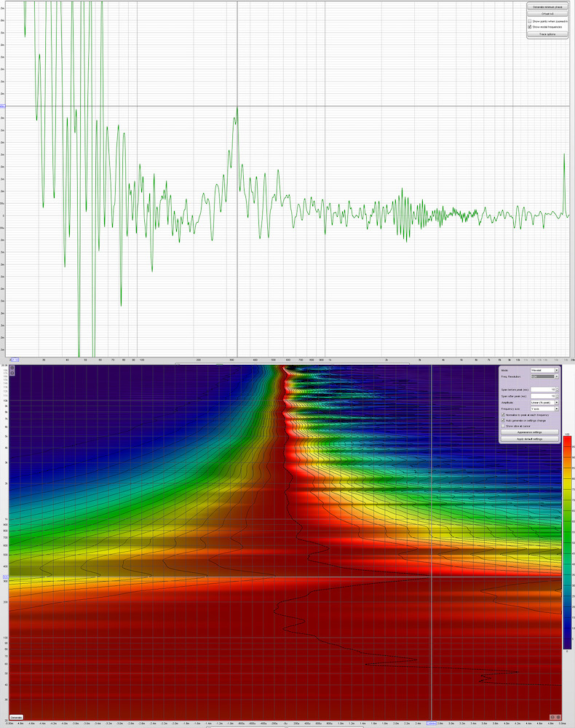Click Apply default settings button

[530, 439]
